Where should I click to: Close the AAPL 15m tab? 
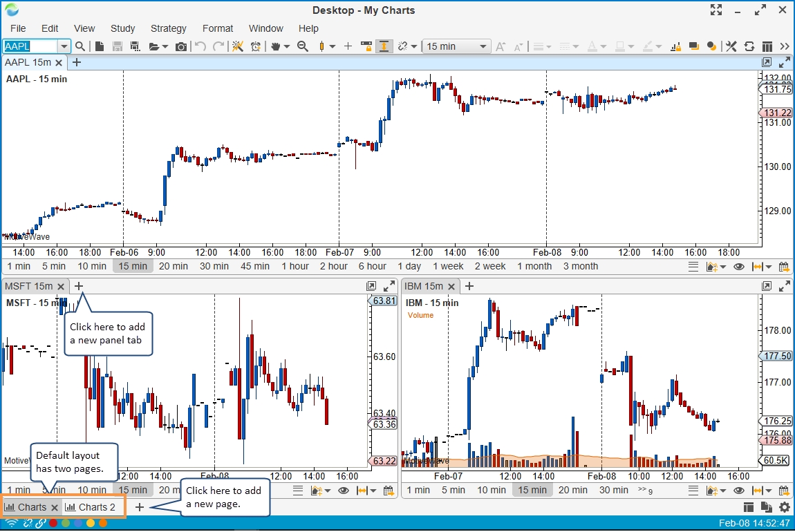tap(59, 63)
